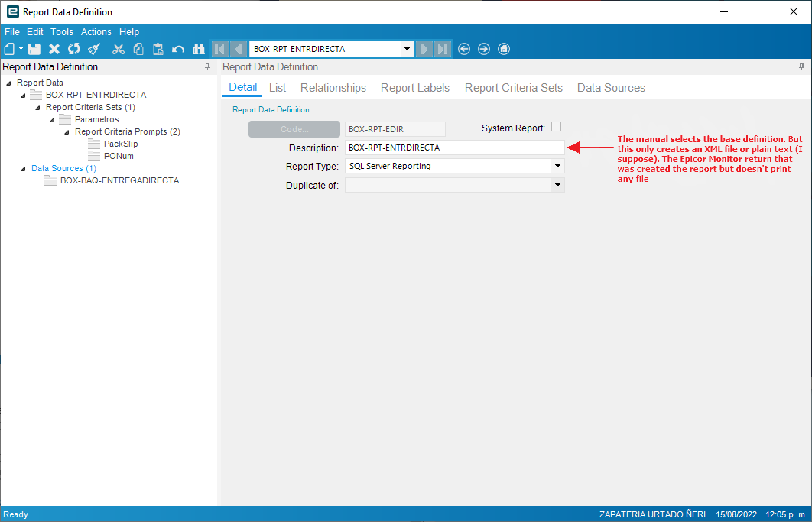Open the Edit menu
Viewport: 812px width, 522px height.
[x=35, y=31]
